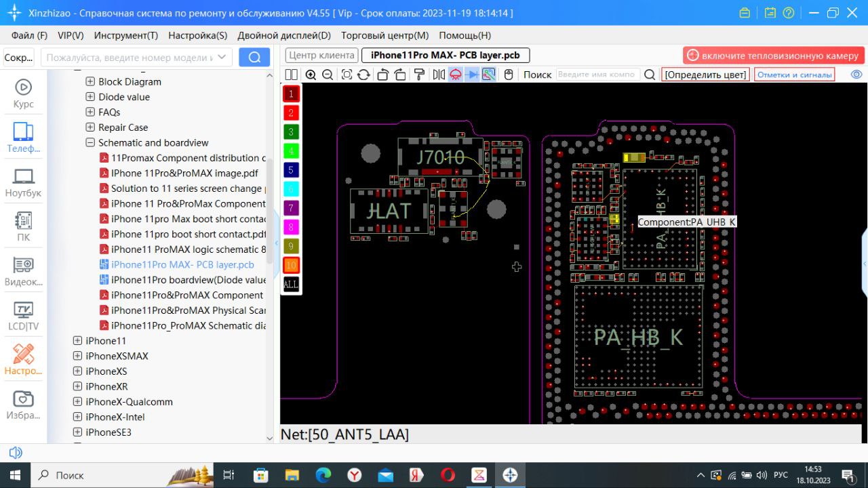Open the Файл(F) menu
Screen dimensions: 868x488
pos(29,35)
